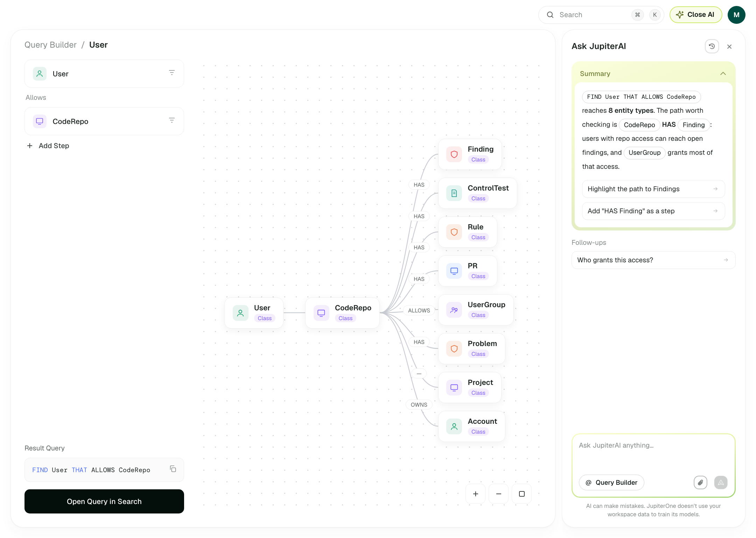756x538 pixels.
Task: Close the Ask JupiterAI panel
Action: pyautogui.click(x=729, y=47)
